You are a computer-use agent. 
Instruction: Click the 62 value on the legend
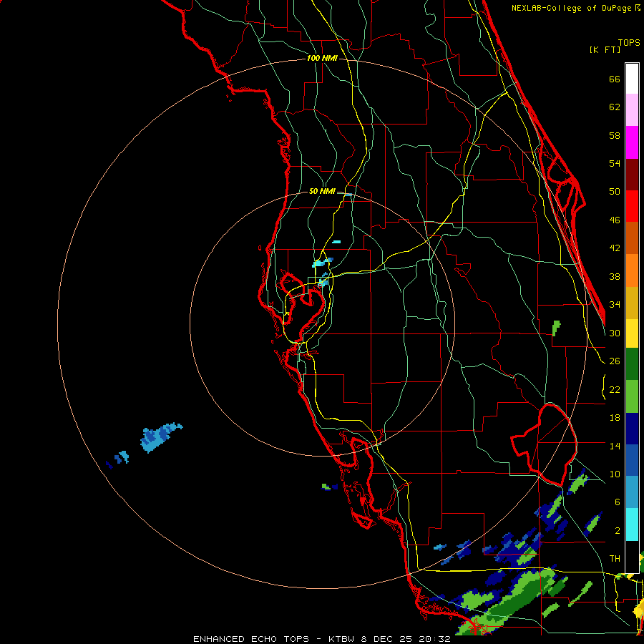(x=615, y=107)
